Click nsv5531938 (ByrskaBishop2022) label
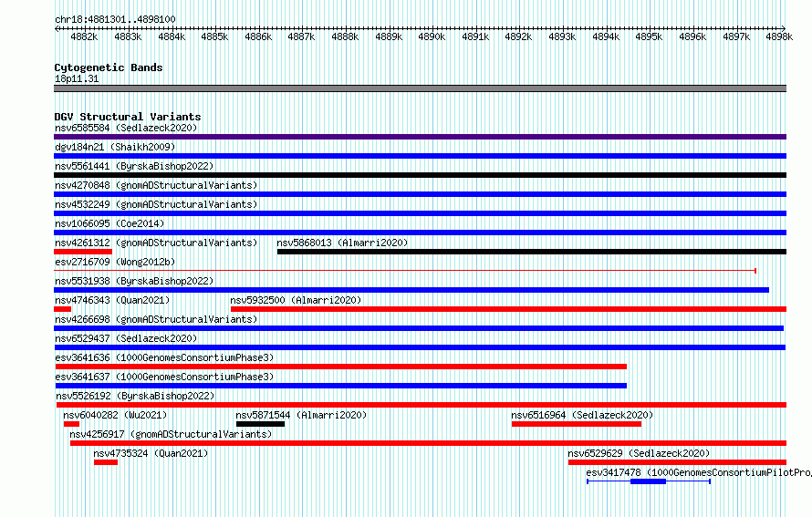The image size is (812, 517). pos(134,281)
